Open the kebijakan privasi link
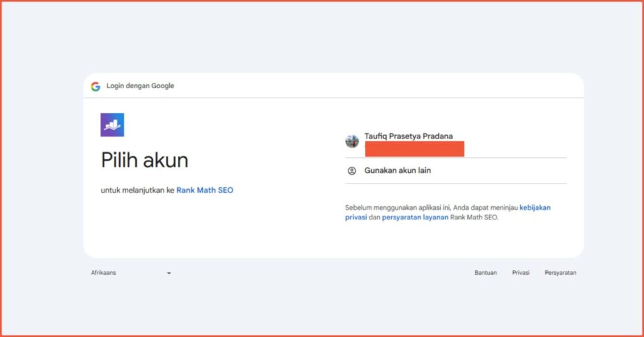 [535, 207]
